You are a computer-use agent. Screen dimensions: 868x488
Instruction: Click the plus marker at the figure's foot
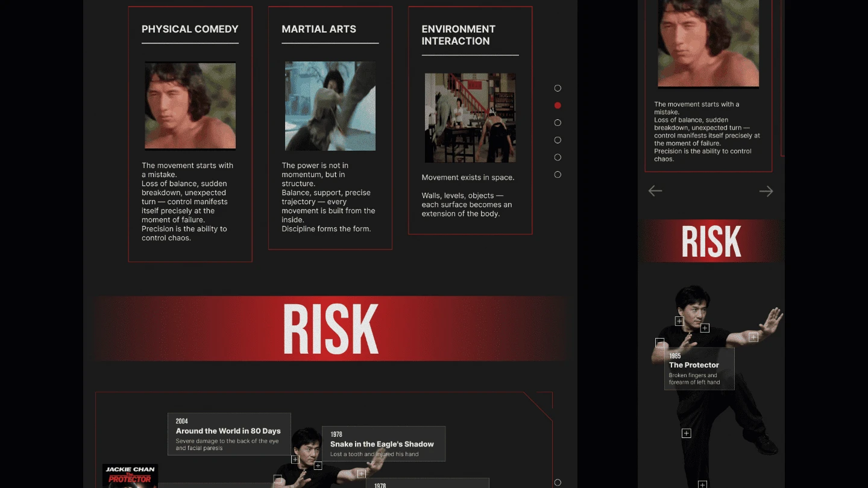(702, 484)
